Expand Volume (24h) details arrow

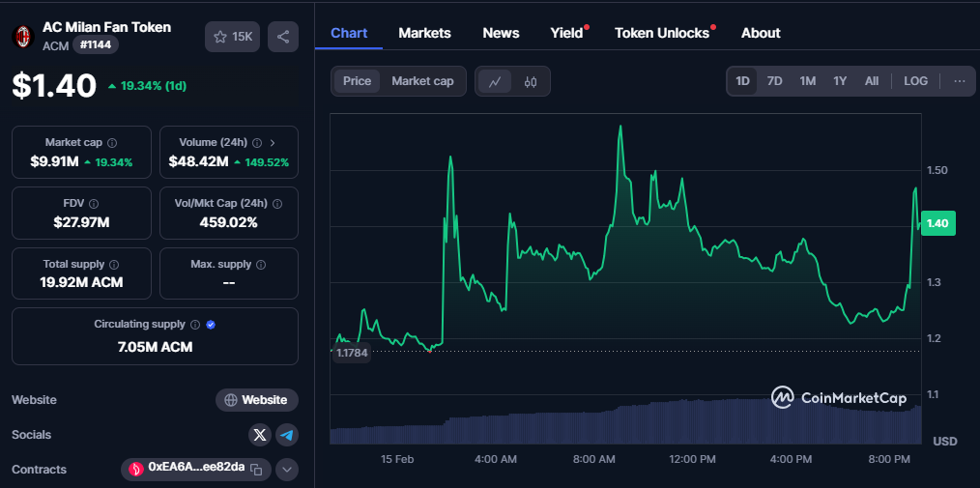(x=273, y=142)
